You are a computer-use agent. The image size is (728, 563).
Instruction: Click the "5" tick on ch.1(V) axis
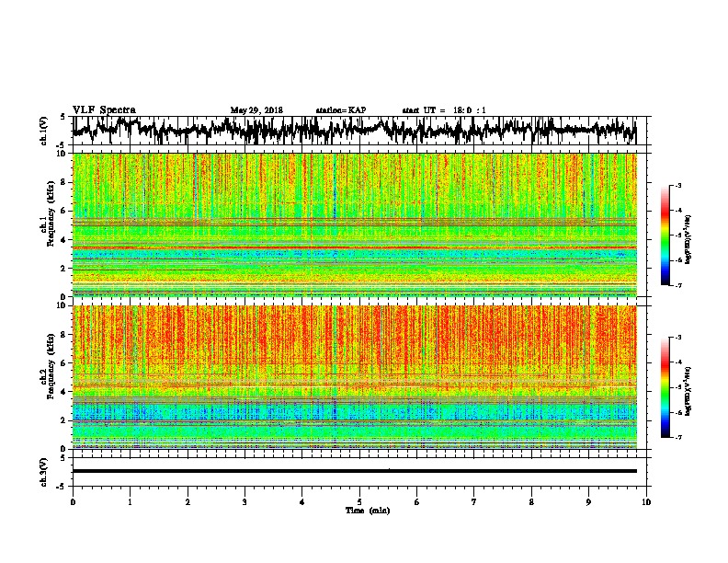63,118
